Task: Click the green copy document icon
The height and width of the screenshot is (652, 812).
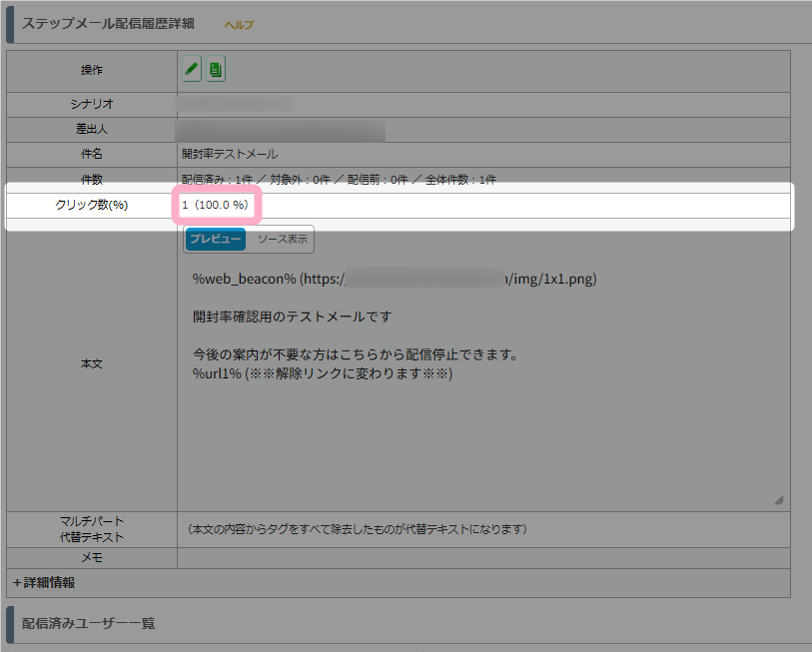Action: tap(216, 70)
